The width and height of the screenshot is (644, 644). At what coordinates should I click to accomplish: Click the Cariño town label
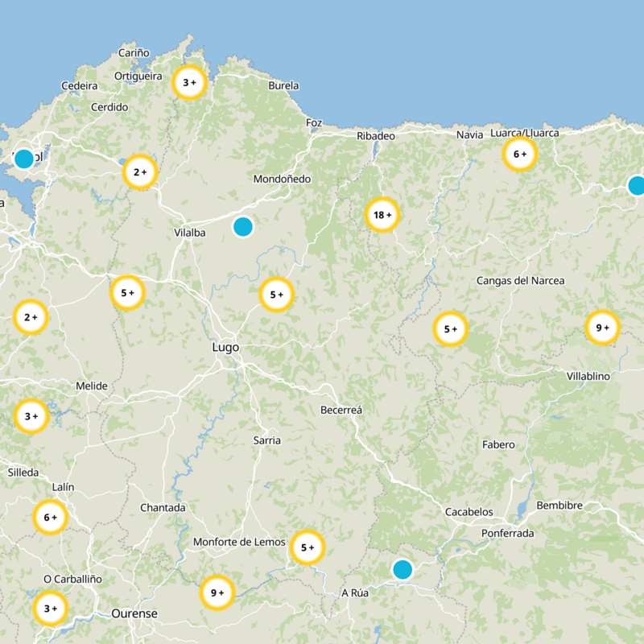pyautogui.click(x=134, y=53)
